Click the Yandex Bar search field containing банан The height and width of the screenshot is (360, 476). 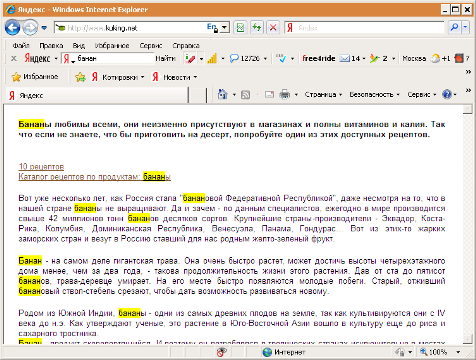107,59
